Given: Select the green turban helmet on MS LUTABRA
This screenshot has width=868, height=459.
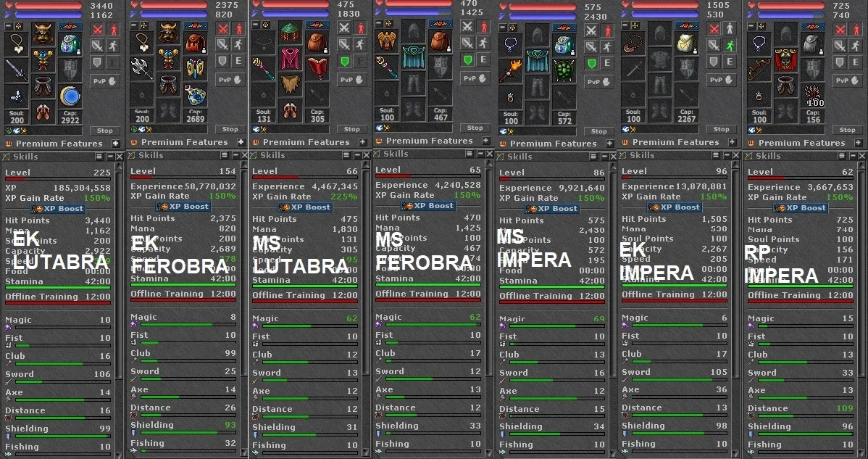Looking at the screenshot, I should (x=290, y=33).
